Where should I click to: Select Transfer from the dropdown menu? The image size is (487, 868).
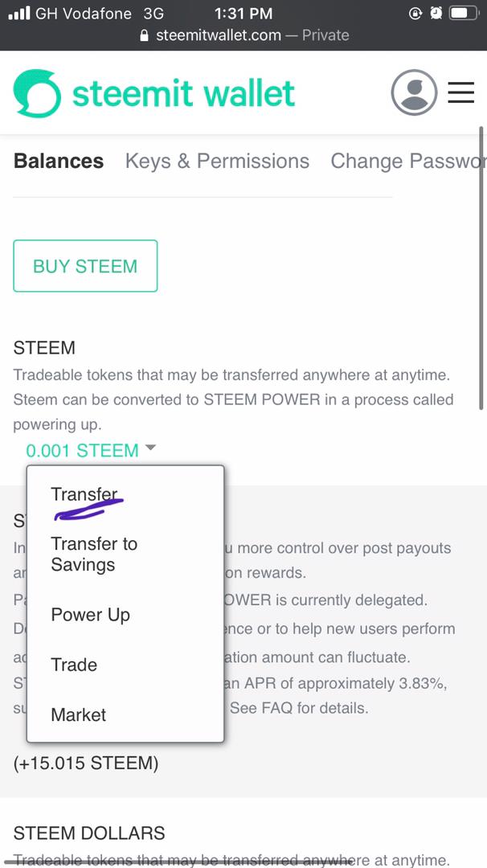tap(84, 494)
